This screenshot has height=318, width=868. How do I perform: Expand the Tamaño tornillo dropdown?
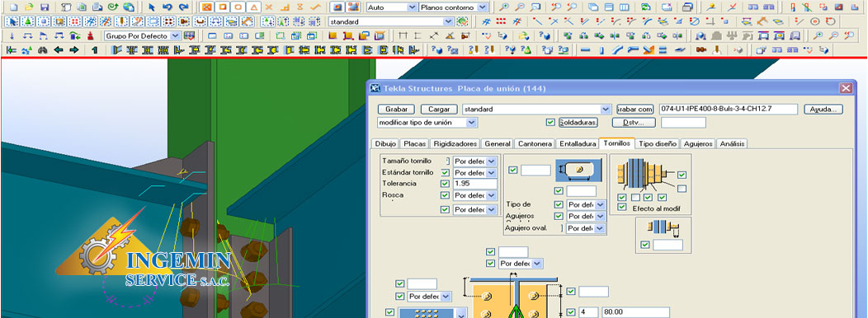pos(491,161)
